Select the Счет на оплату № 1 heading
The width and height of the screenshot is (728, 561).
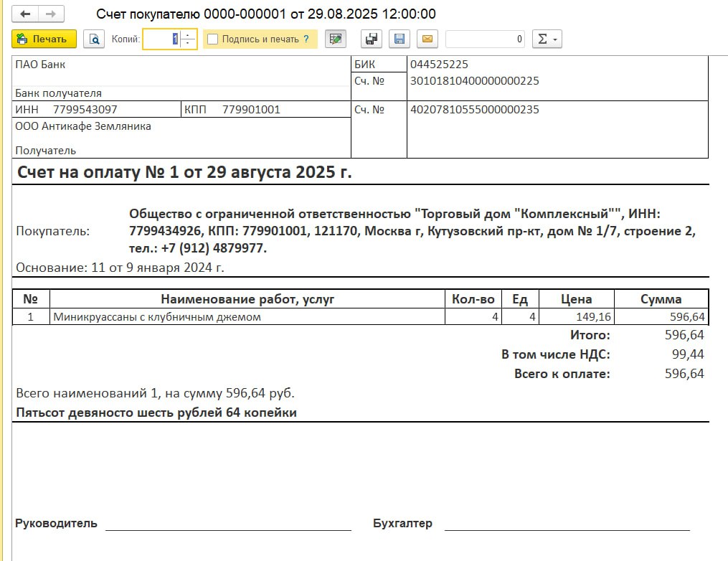click(x=184, y=172)
